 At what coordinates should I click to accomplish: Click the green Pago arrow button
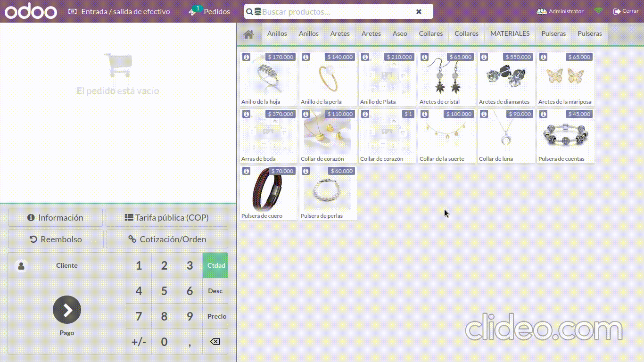67,310
